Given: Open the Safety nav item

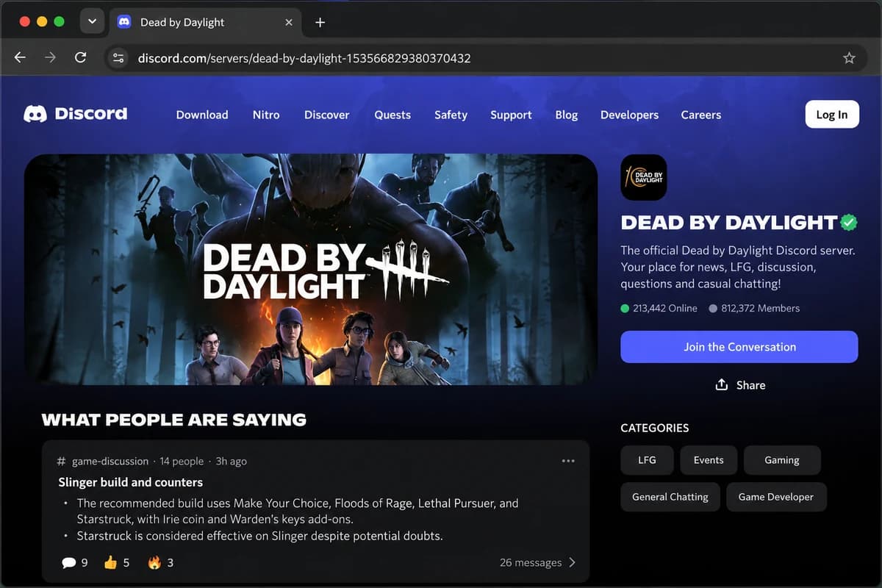Looking at the screenshot, I should tap(451, 115).
